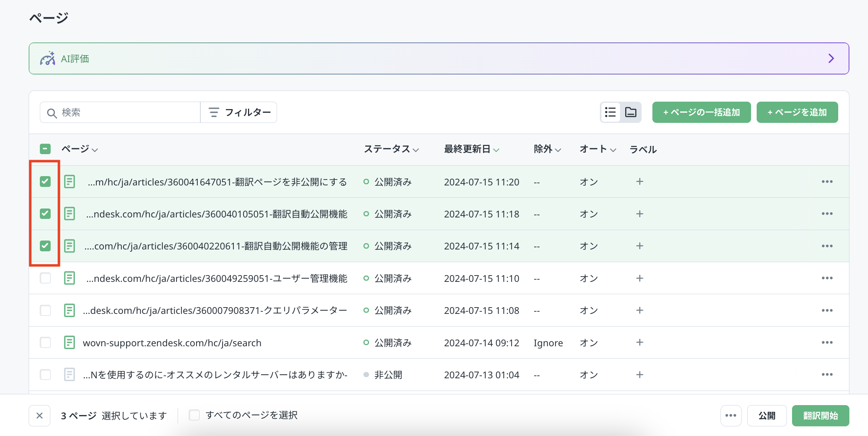Viewport: 868px width, 436px height.
Task: Open the フィルター menu
Action: (239, 112)
